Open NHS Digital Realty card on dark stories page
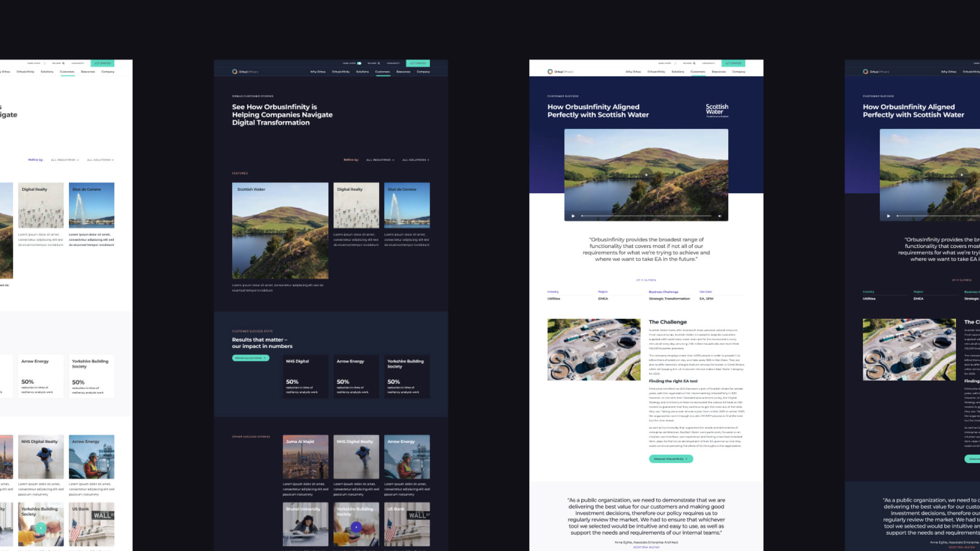Viewport: 980px width, 551px height. pyautogui.click(x=356, y=457)
